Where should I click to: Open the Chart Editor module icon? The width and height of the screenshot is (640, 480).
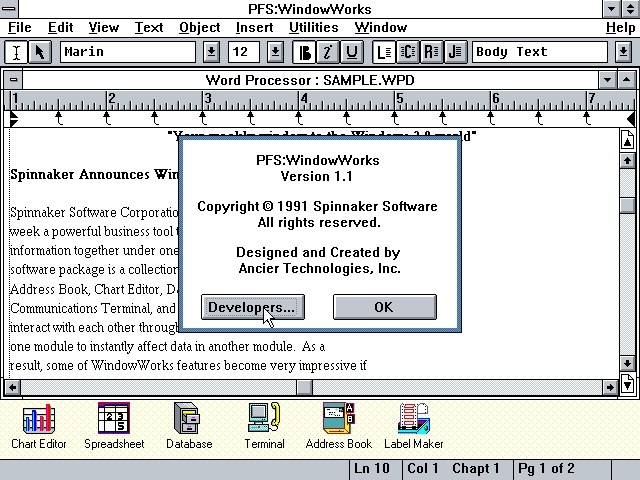(x=37, y=418)
